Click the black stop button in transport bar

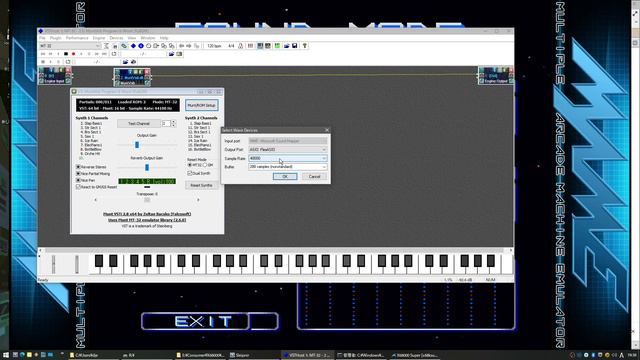pos(66,54)
